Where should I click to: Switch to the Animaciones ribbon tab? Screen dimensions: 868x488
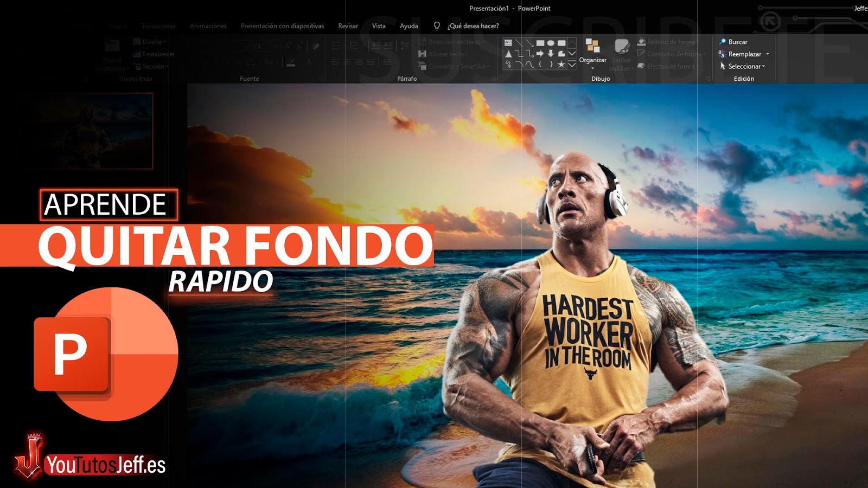coord(208,25)
